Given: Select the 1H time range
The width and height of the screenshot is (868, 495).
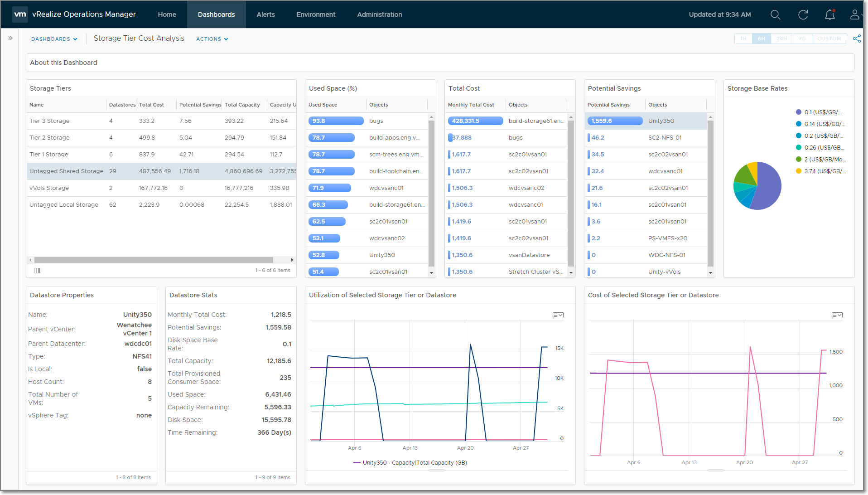Looking at the screenshot, I should pyautogui.click(x=743, y=39).
